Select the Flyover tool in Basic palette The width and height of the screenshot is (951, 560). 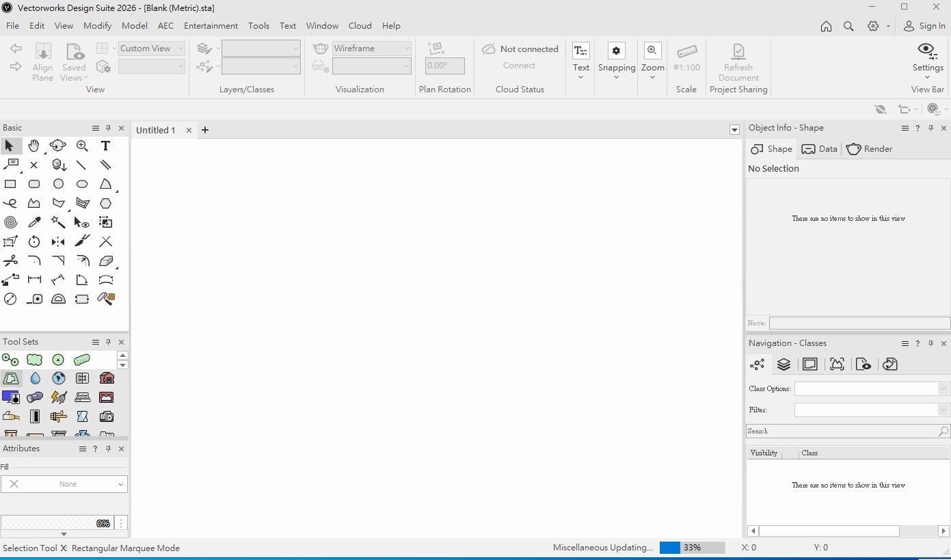(58, 146)
